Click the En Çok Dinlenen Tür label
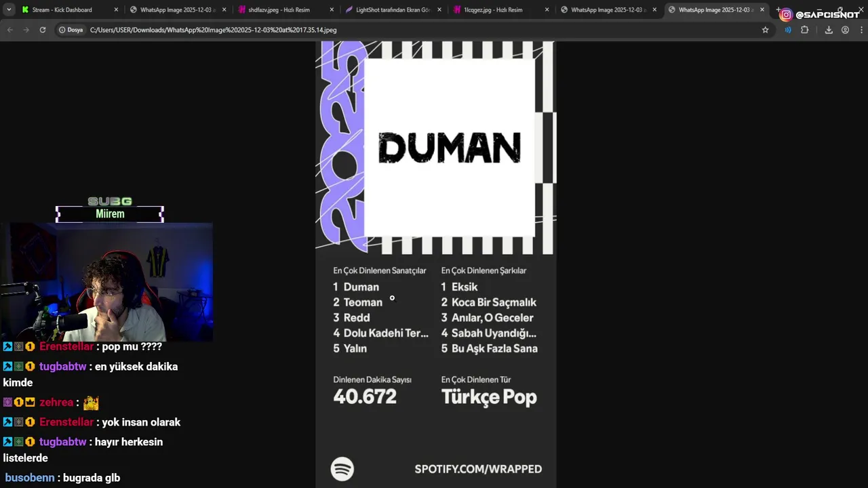Viewport: 868px width, 488px height. (x=476, y=380)
